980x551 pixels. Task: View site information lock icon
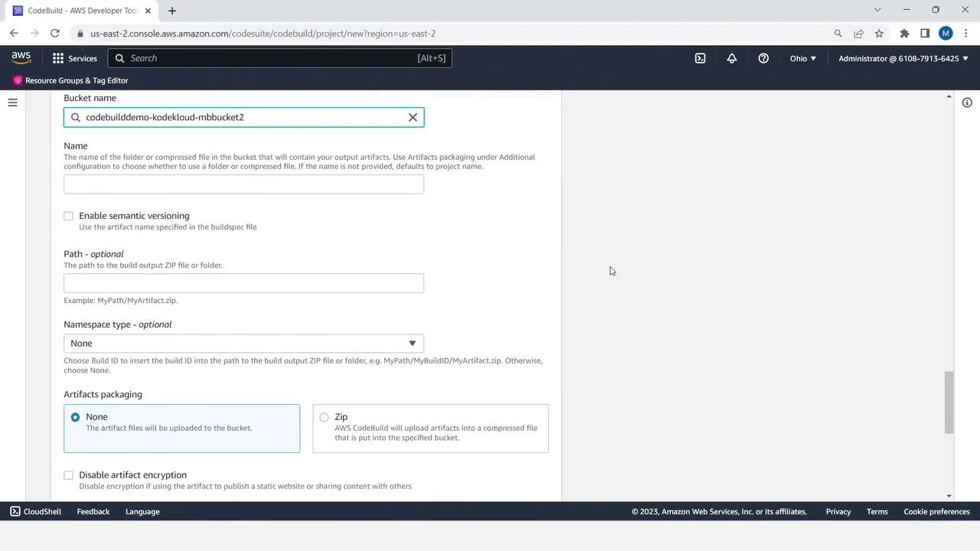[80, 34]
